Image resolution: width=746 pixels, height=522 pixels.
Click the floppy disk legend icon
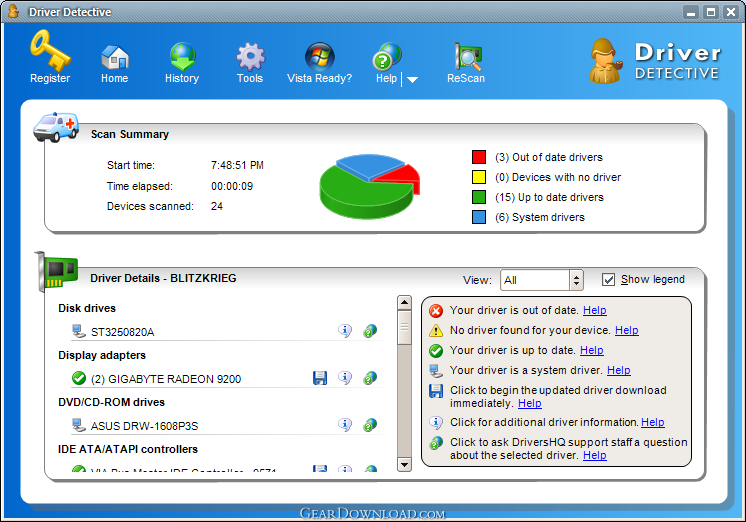(436, 391)
